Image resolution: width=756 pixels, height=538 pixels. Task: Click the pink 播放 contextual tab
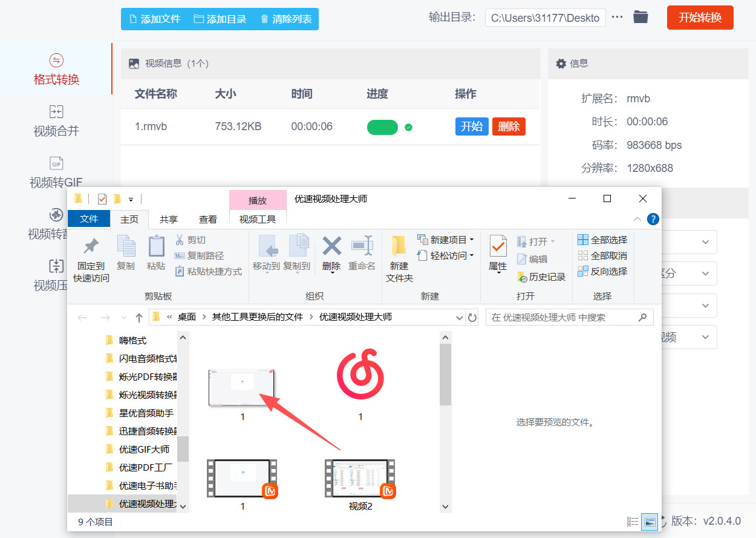pyautogui.click(x=258, y=200)
